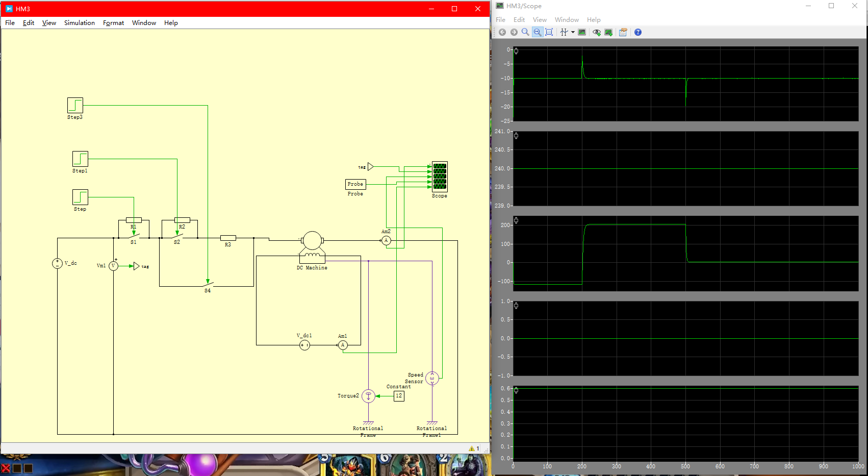Select switch S4
Image resolution: width=868 pixels, height=476 pixels.
tap(208, 285)
